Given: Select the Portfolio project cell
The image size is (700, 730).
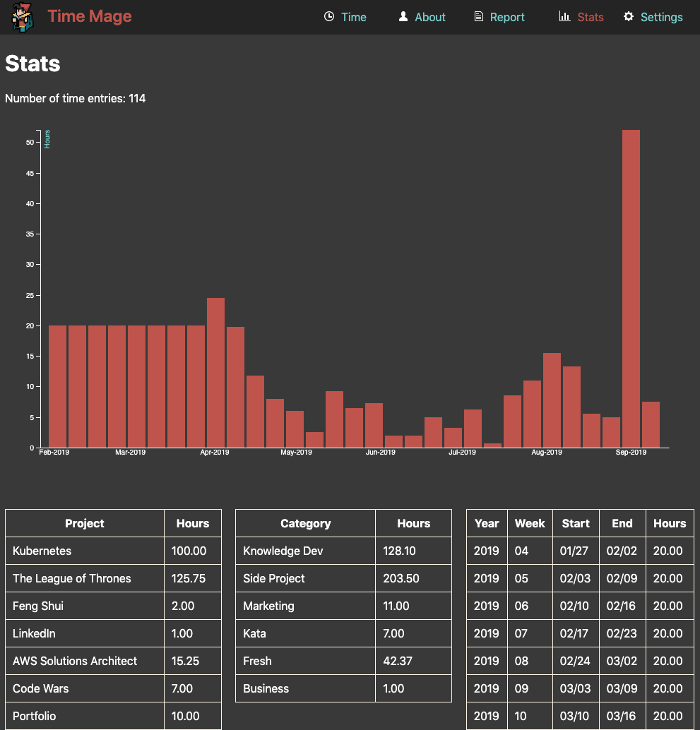Looking at the screenshot, I should tap(85, 716).
